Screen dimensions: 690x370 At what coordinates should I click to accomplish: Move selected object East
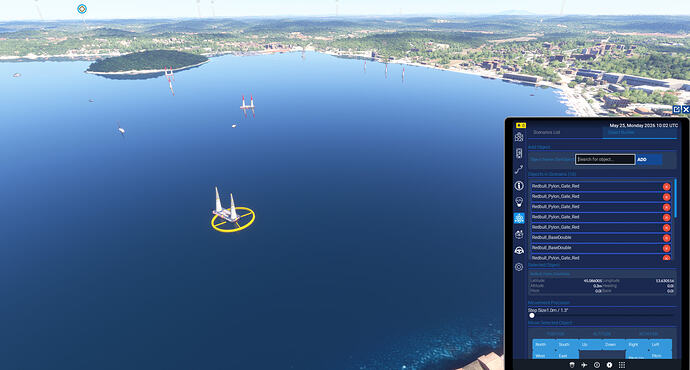[x=567, y=355]
